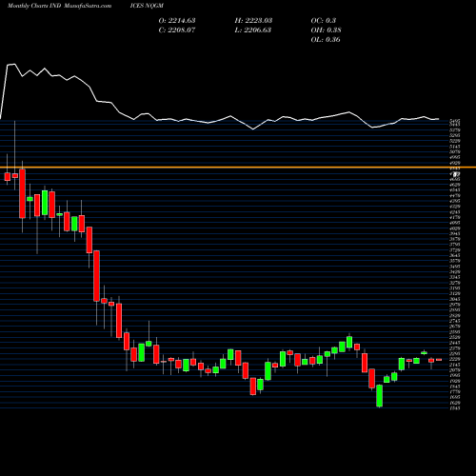Click the 'OC: 0.3' reading
This screenshot has width=476, height=476.
324,20
